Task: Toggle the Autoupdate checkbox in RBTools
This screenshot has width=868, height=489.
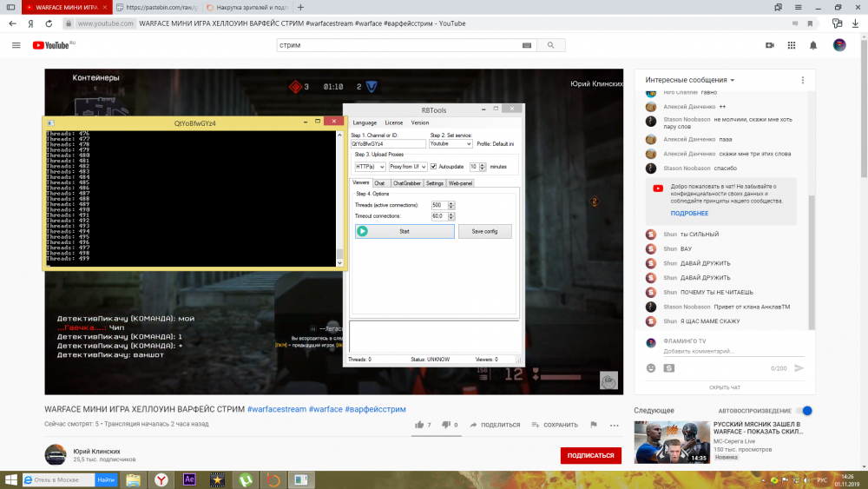Action: (x=434, y=166)
